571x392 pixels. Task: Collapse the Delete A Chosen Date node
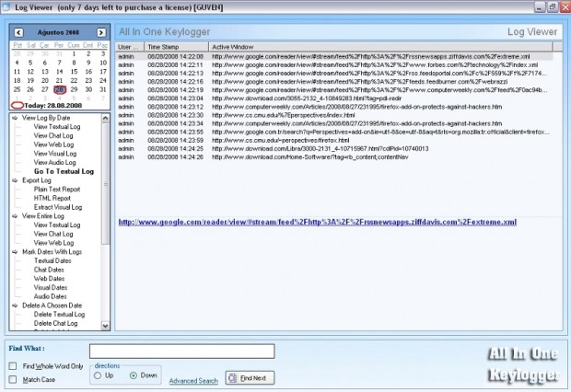tap(15, 306)
